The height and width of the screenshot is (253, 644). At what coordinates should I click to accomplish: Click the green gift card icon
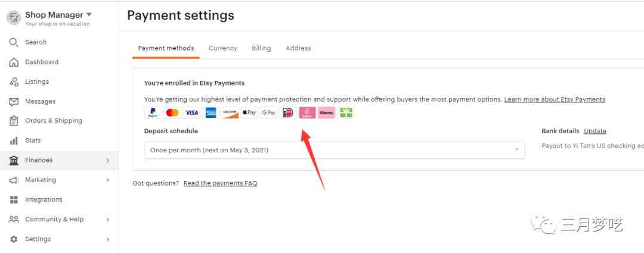coord(346,113)
